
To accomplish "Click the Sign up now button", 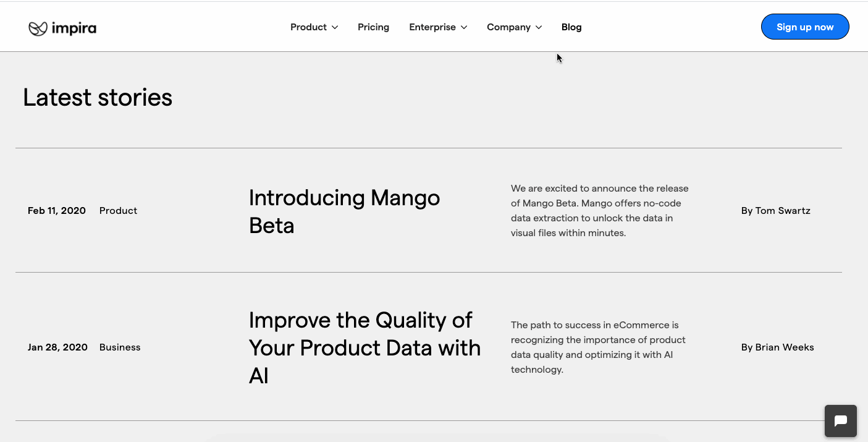I will click(x=805, y=27).
